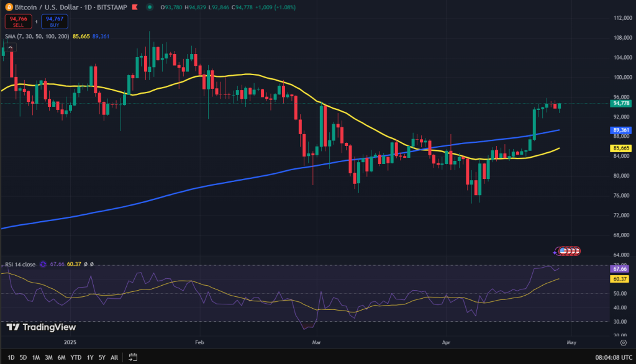Show the All time range
The width and height of the screenshot is (636, 364).
point(114,358)
